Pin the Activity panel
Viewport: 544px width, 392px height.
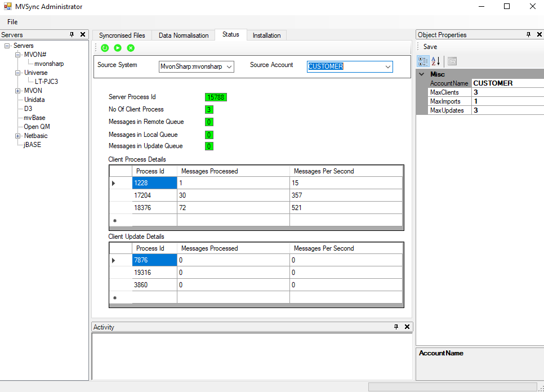point(396,327)
